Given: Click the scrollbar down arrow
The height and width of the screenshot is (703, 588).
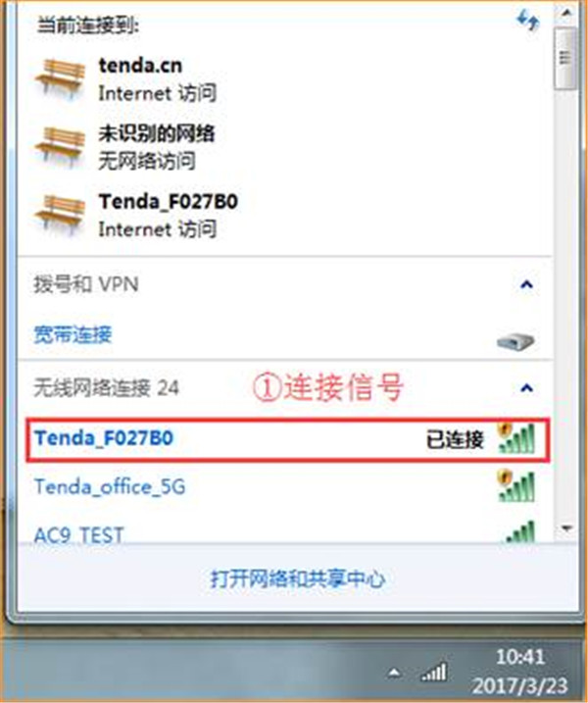Looking at the screenshot, I should click(x=566, y=528).
